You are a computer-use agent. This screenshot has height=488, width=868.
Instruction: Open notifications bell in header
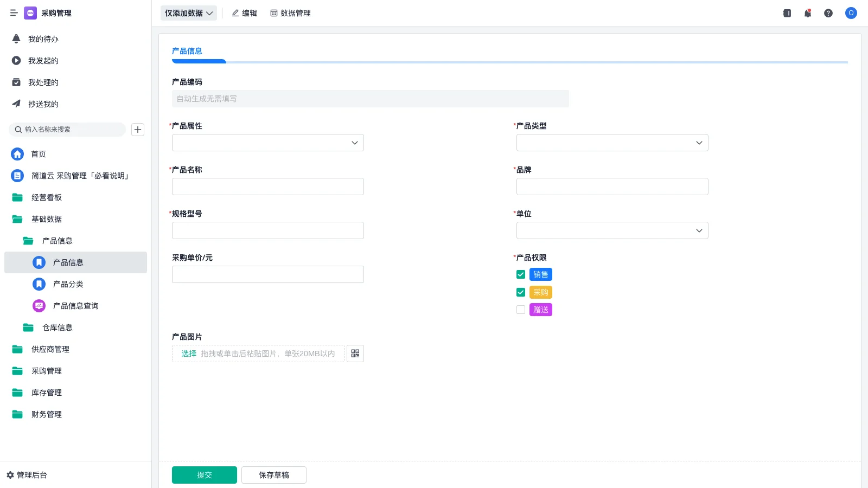click(x=807, y=13)
